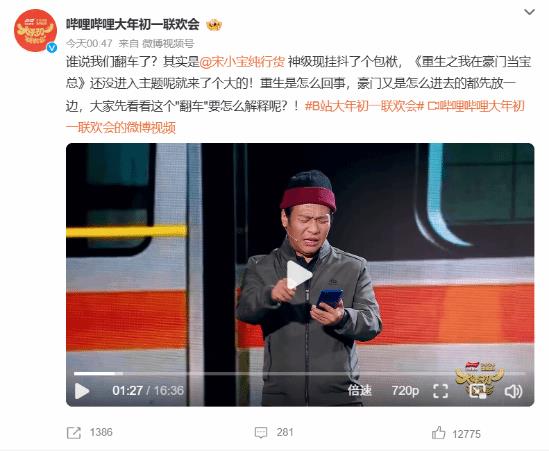This screenshot has height=451, width=549.
Task: Open the comments bubble icon
Action: pyautogui.click(x=261, y=432)
